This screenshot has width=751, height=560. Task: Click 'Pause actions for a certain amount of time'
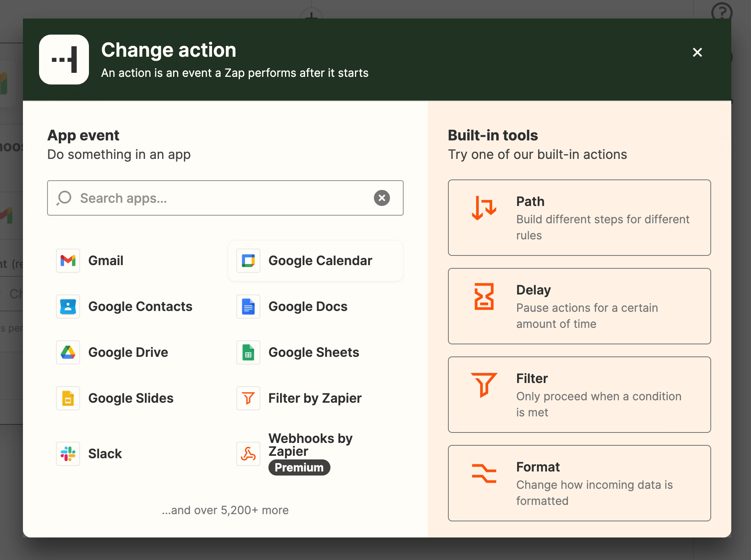(x=587, y=316)
